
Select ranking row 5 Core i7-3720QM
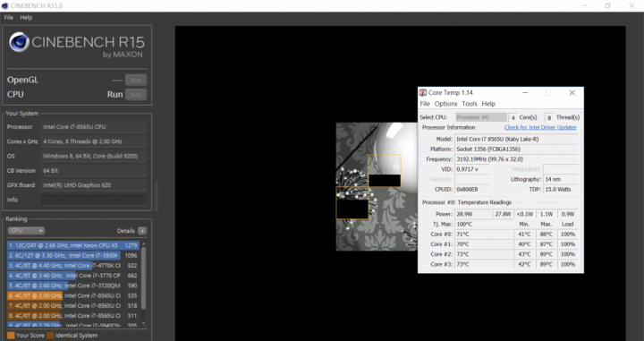[x=73, y=286]
